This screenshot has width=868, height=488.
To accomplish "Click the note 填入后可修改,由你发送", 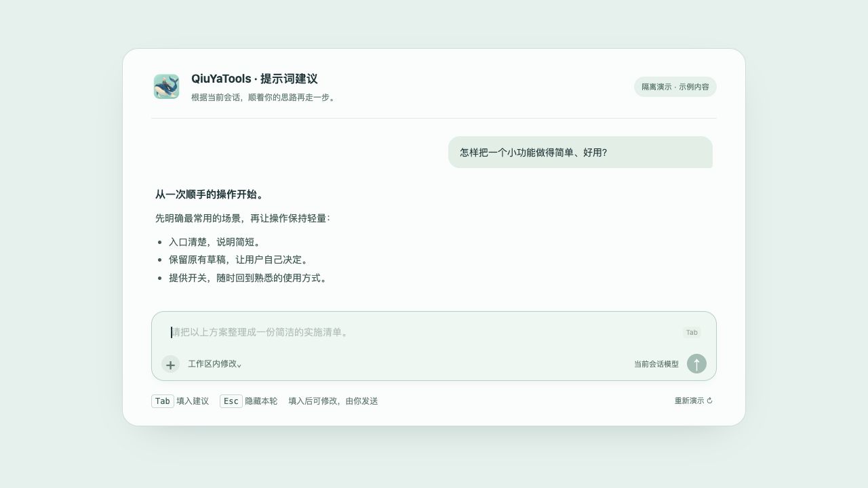I will [x=333, y=401].
